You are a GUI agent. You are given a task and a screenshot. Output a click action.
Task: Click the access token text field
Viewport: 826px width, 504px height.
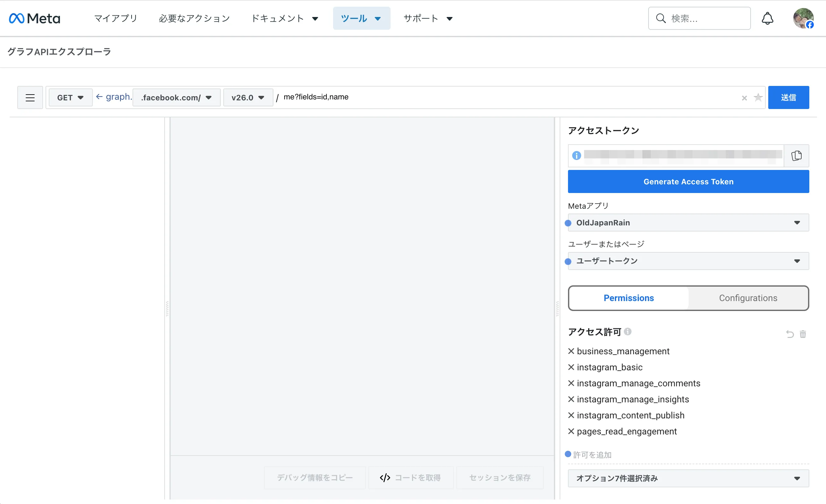coord(683,156)
